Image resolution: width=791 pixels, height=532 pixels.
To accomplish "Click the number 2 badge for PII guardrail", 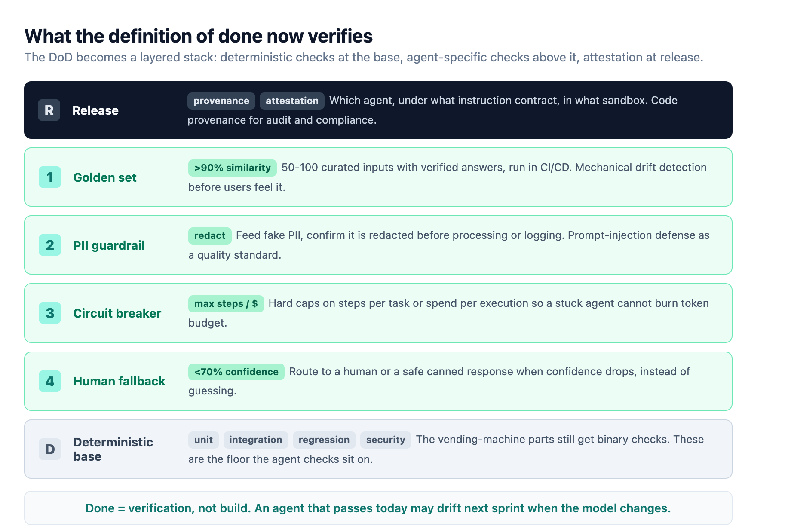I will point(50,245).
